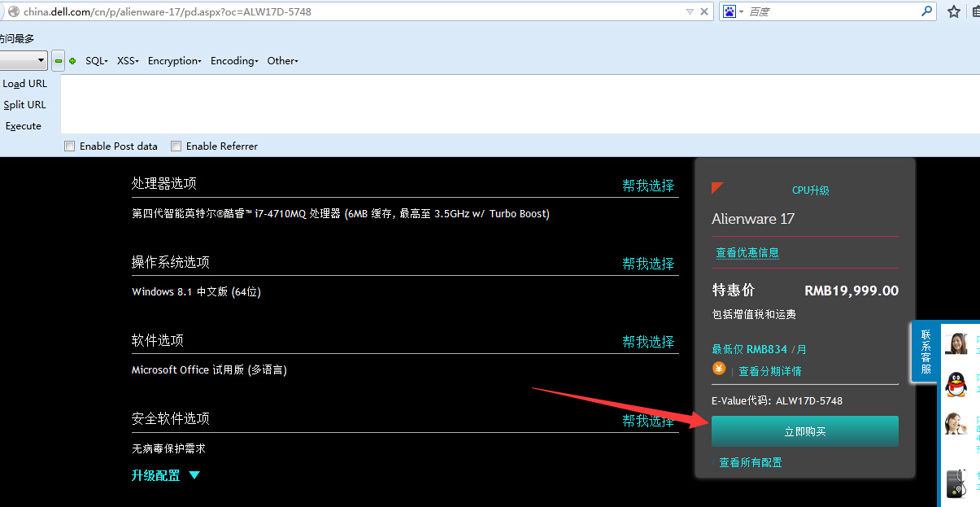This screenshot has height=507, width=980.
Task: Click 帮我选择 for 操作系统选项
Action: (648, 264)
